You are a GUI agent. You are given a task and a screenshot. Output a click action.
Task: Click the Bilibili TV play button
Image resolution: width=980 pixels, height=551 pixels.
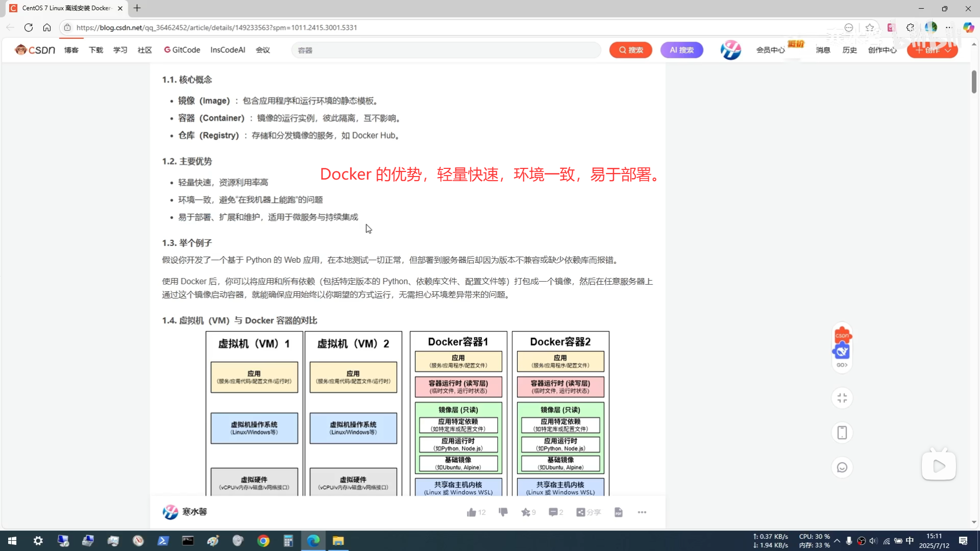(939, 465)
